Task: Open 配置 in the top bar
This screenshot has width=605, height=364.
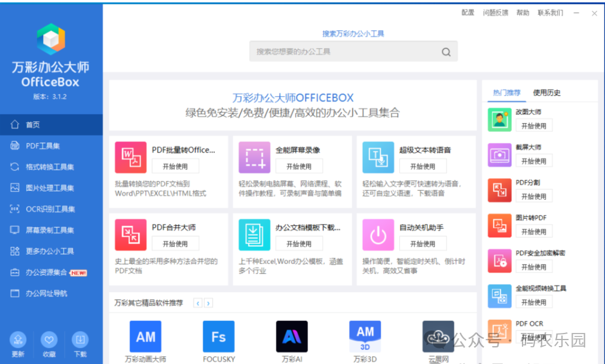Action: (467, 13)
